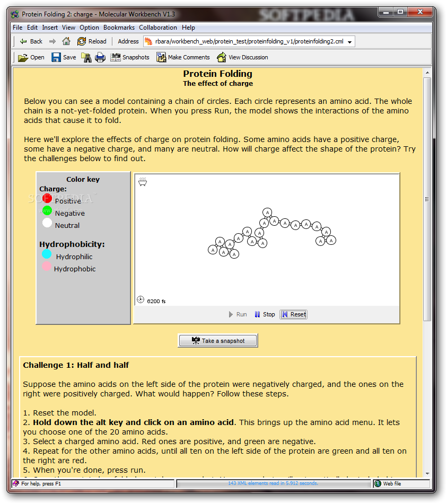Click the cyan Hydrophilic swatch
447x504 pixels.
47,254
